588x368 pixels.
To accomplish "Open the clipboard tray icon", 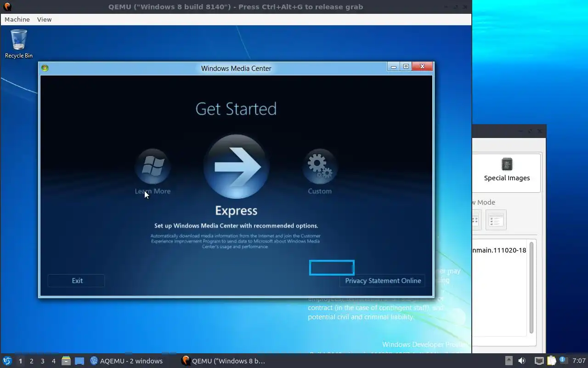I will pos(551,361).
